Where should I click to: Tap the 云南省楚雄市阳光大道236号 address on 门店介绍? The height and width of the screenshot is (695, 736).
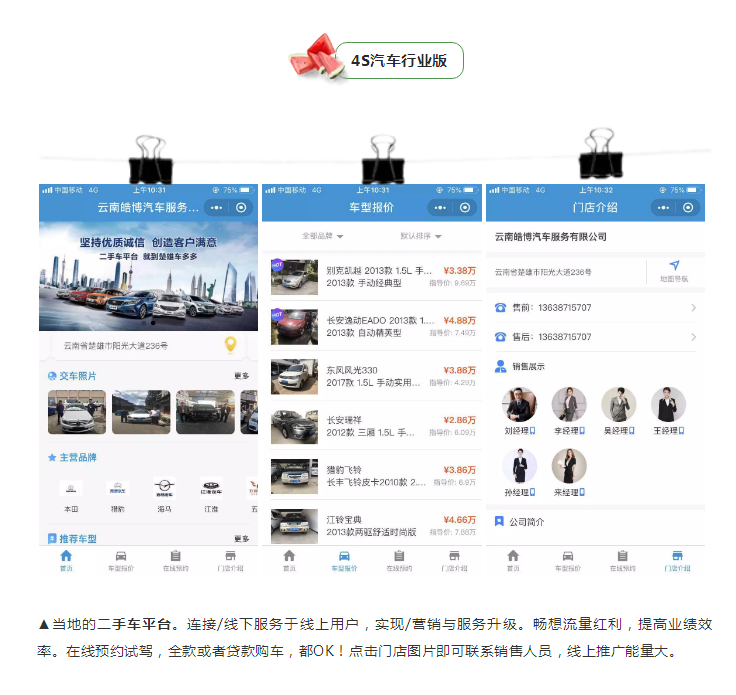(543, 272)
